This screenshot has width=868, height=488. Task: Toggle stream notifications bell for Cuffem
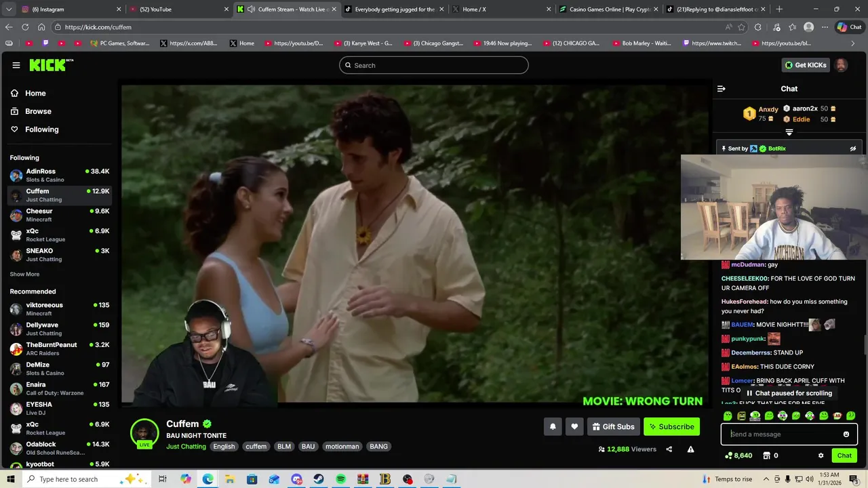click(x=553, y=426)
